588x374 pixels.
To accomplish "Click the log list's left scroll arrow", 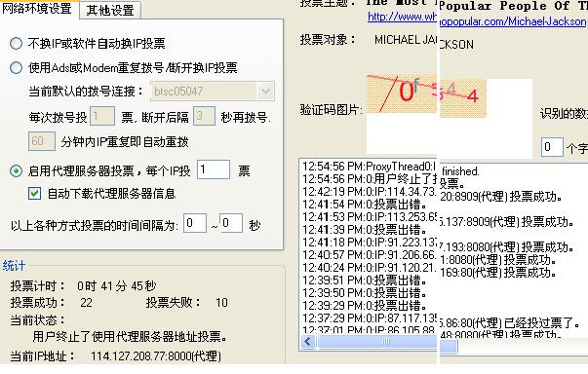I will click(x=308, y=342).
